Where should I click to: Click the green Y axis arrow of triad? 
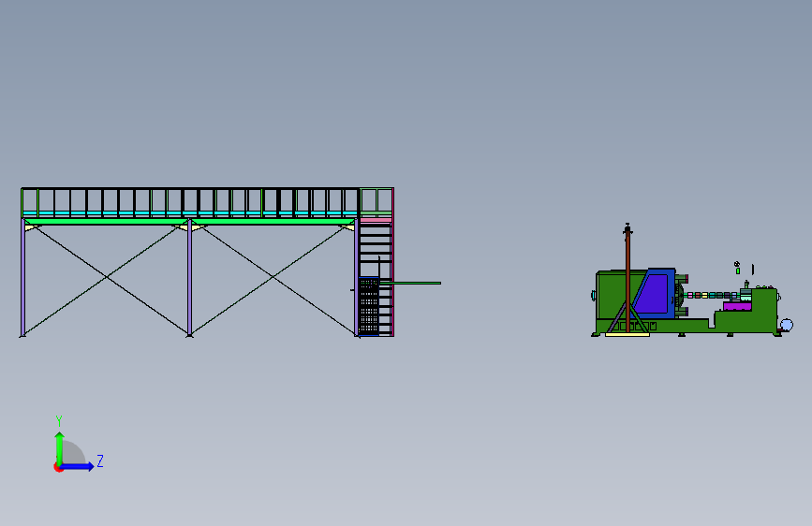click(60, 447)
